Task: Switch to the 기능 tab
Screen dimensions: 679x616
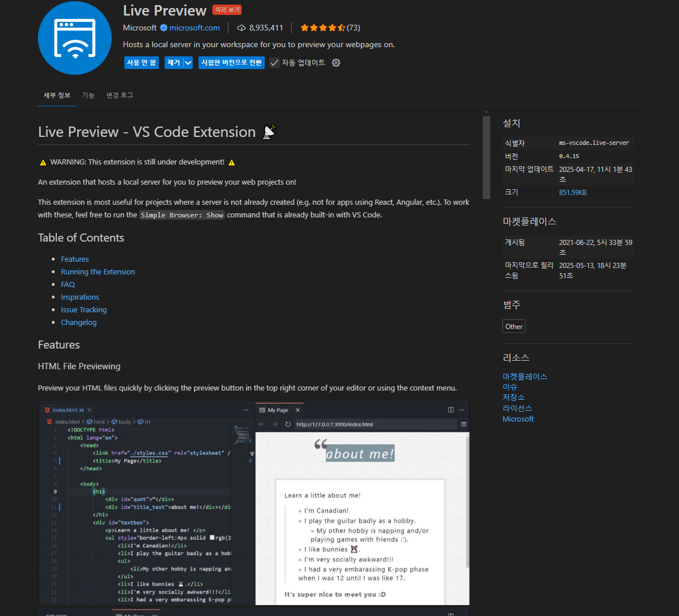Action: click(x=89, y=95)
